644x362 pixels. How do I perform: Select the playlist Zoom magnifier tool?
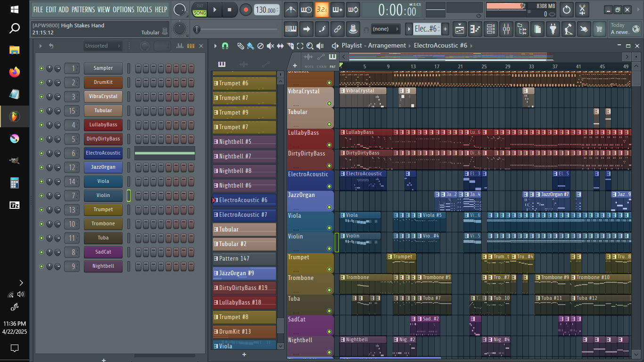point(310,46)
